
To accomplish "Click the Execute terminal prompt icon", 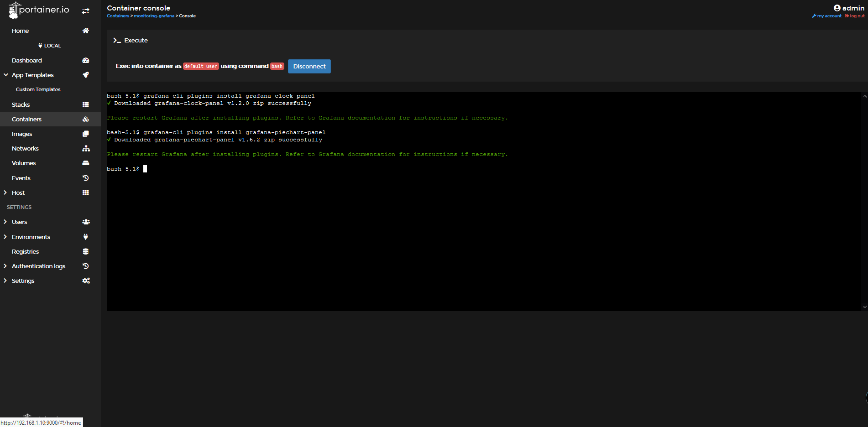I will [x=117, y=41].
